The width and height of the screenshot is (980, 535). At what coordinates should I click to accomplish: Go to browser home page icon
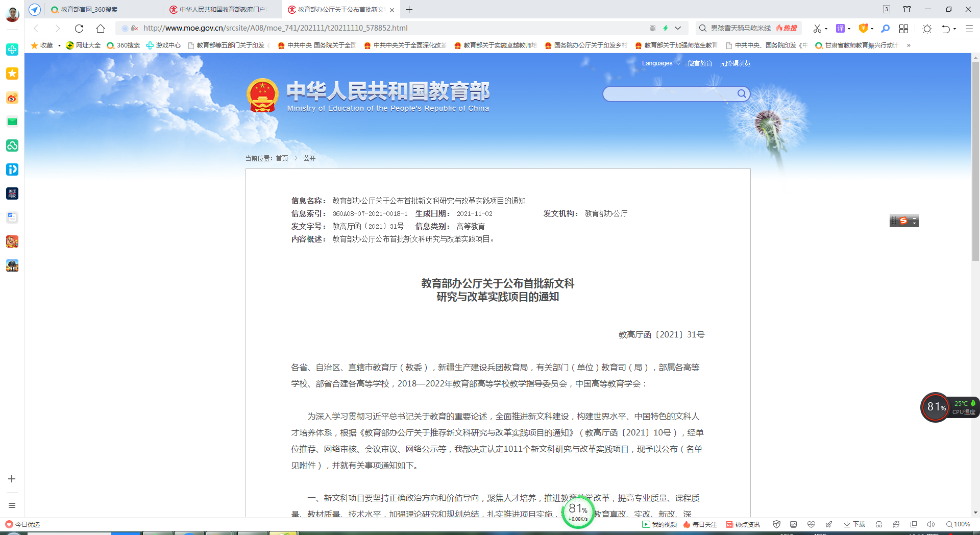click(101, 29)
